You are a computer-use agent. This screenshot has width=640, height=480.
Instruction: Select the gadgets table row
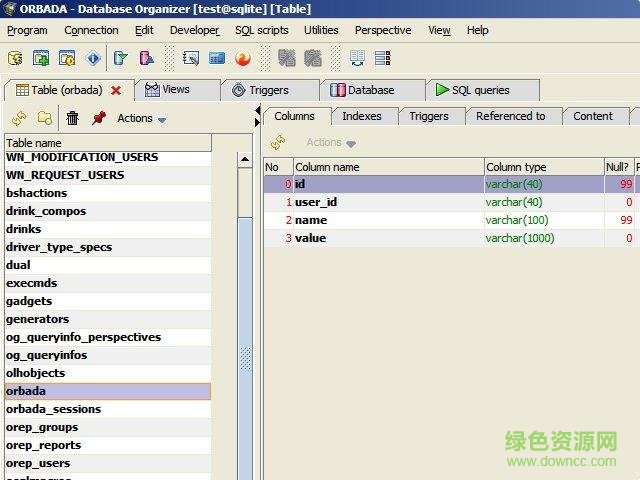(x=108, y=301)
